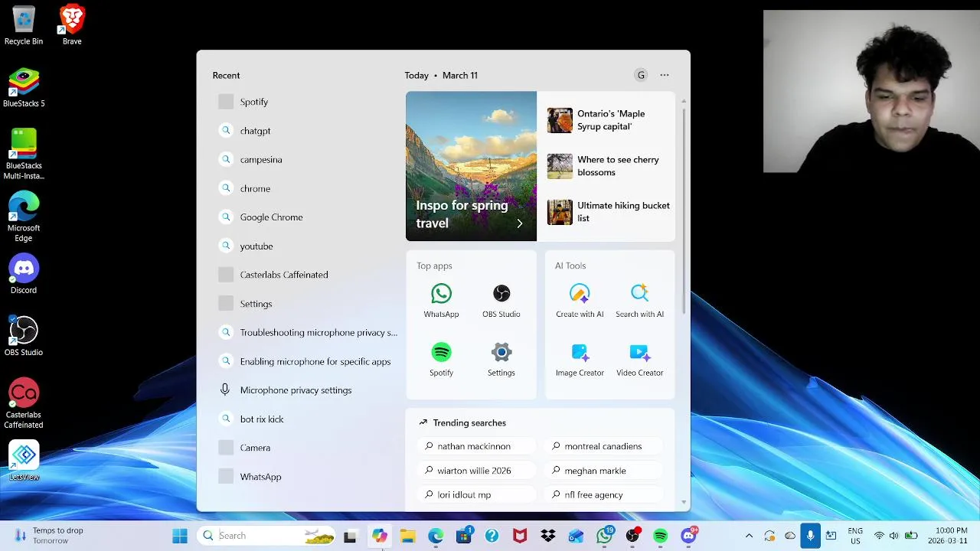Launch Image Creator AI tool
Screen dimensions: 980x551
coord(580,359)
